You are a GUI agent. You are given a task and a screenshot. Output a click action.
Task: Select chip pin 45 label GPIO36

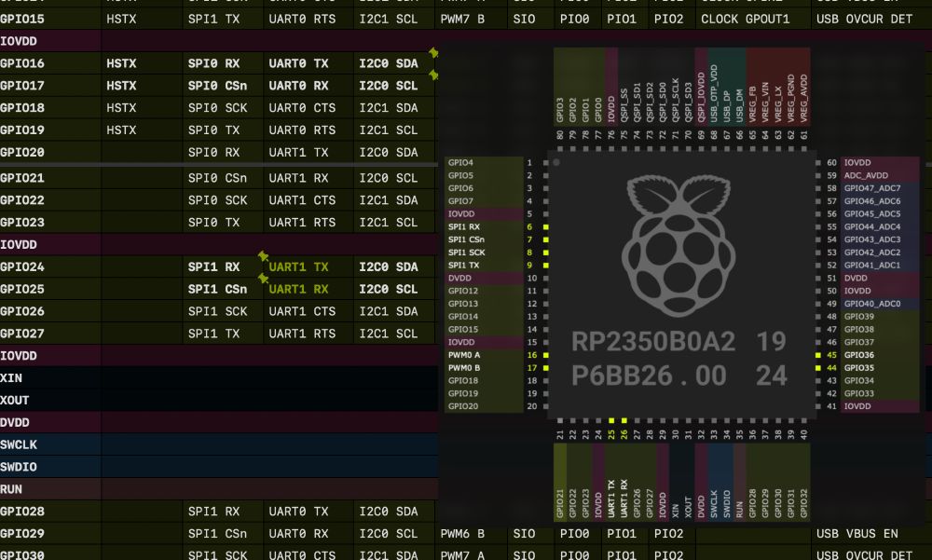(x=859, y=355)
